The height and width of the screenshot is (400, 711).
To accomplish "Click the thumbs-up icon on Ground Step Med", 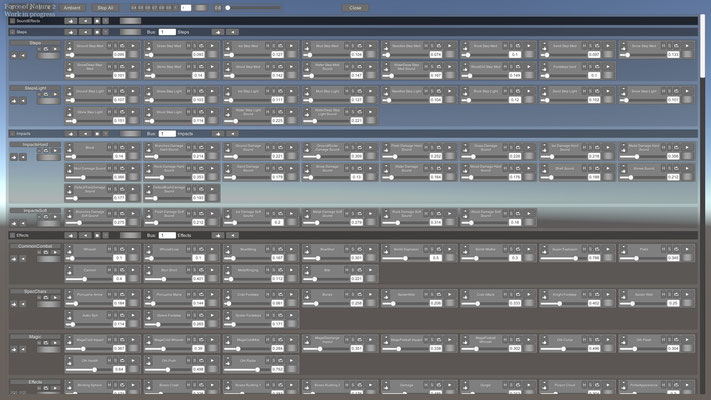I will point(69,48).
